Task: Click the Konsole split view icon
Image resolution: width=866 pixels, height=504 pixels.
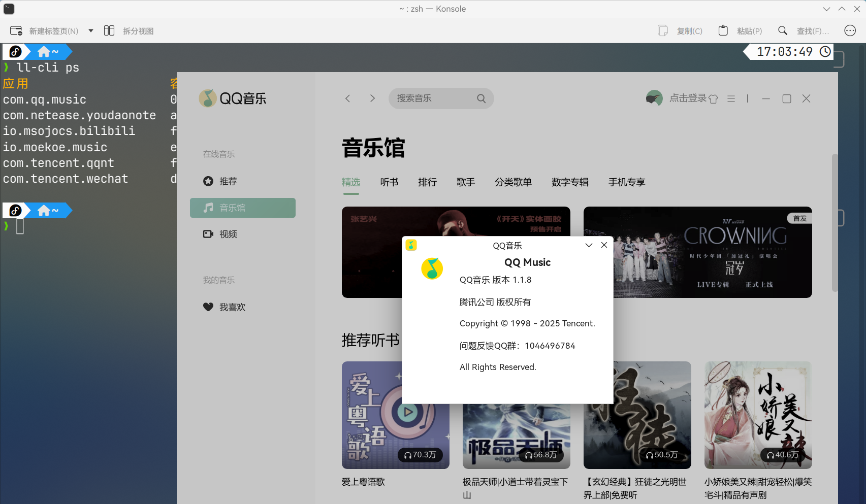Action: pyautogui.click(x=109, y=31)
